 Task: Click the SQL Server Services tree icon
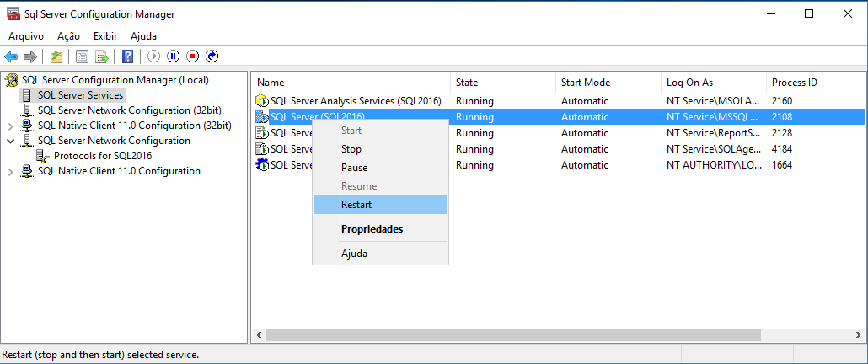click(x=27, y=95)
